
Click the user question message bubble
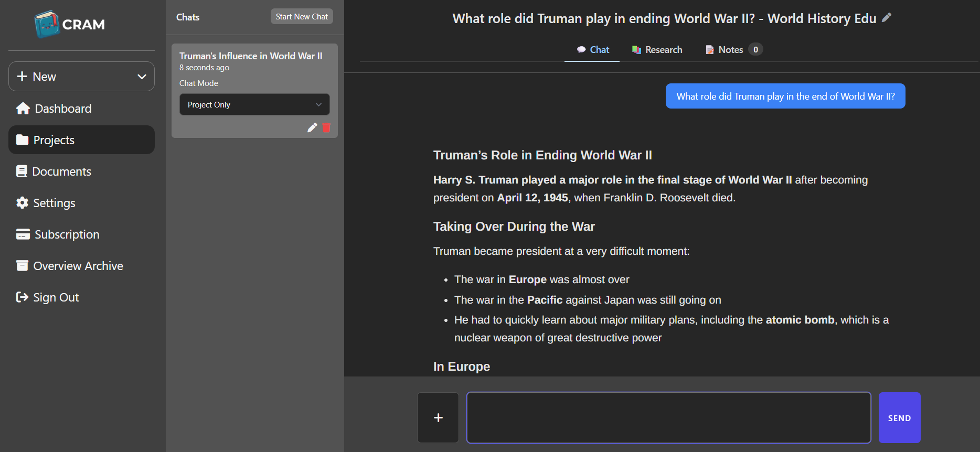tap(785, 96)
